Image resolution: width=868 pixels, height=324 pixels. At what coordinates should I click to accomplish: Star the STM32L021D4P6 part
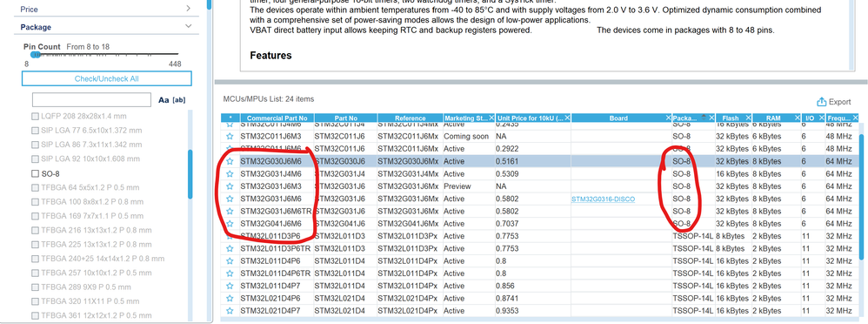point(230,298)
